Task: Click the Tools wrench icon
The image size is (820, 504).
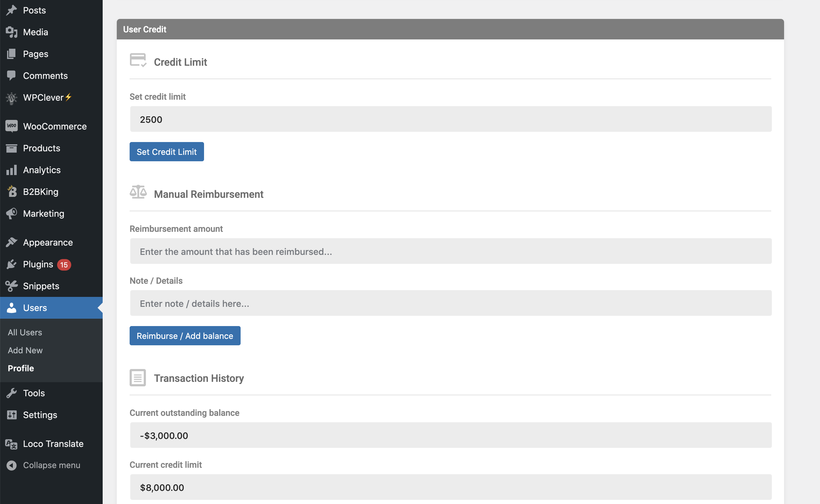Action: click(12, 393)
